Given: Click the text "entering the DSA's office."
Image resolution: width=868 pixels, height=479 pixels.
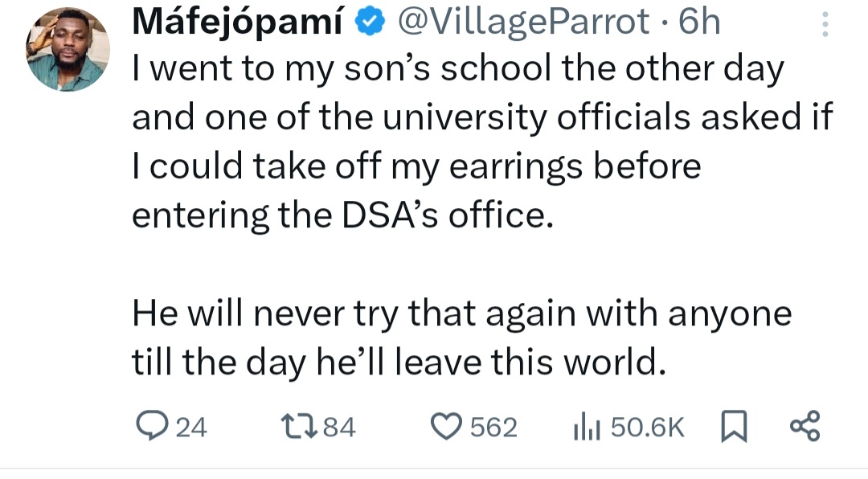Looking at the screenshot, I should (343, 216).
